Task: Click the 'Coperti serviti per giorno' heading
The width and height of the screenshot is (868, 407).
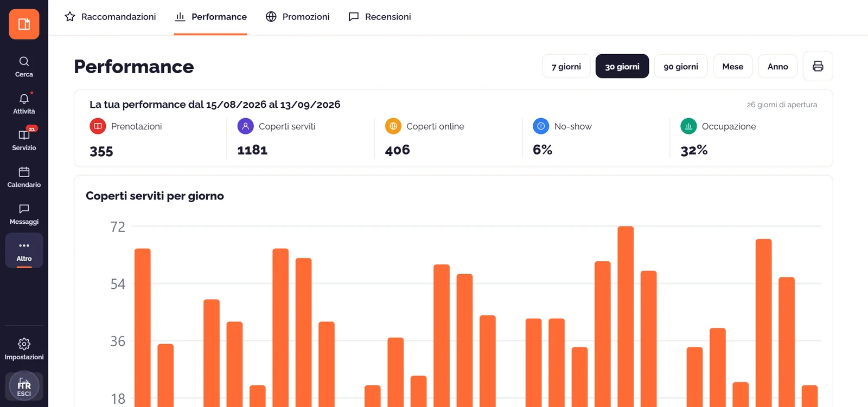Action: [x=155, y=196]
